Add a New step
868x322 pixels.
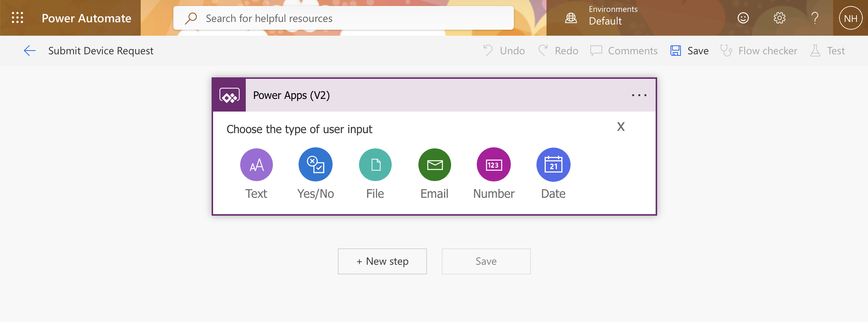click(382, 261)
